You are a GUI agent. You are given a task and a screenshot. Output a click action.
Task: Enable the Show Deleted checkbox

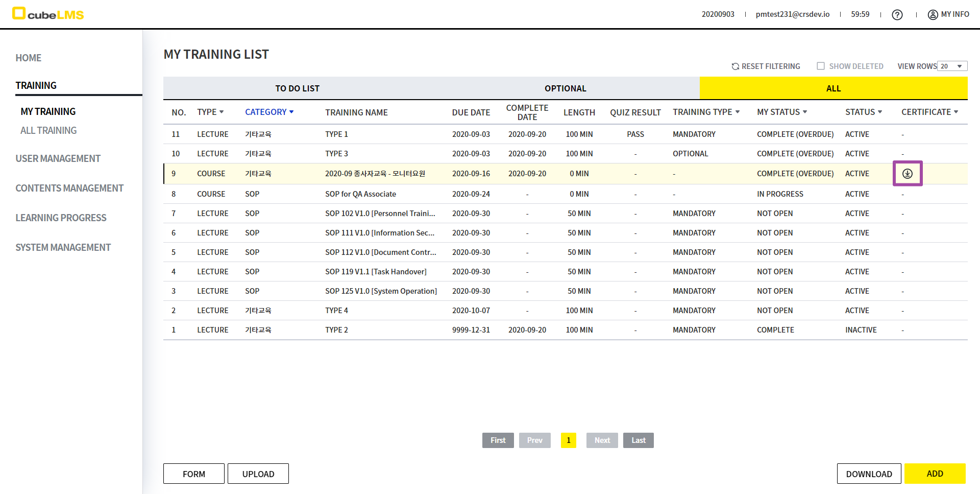[x=821, y=66]
